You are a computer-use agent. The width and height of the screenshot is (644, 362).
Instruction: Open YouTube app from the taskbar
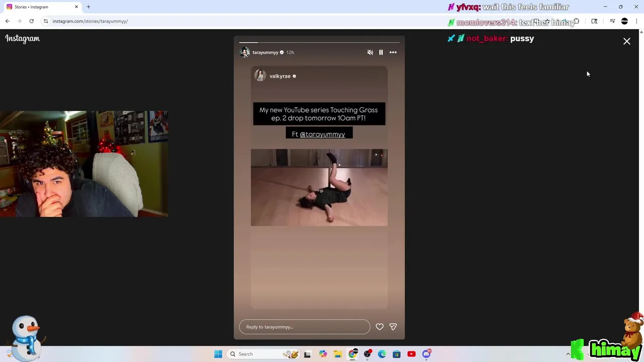click(x=412, y=354)
